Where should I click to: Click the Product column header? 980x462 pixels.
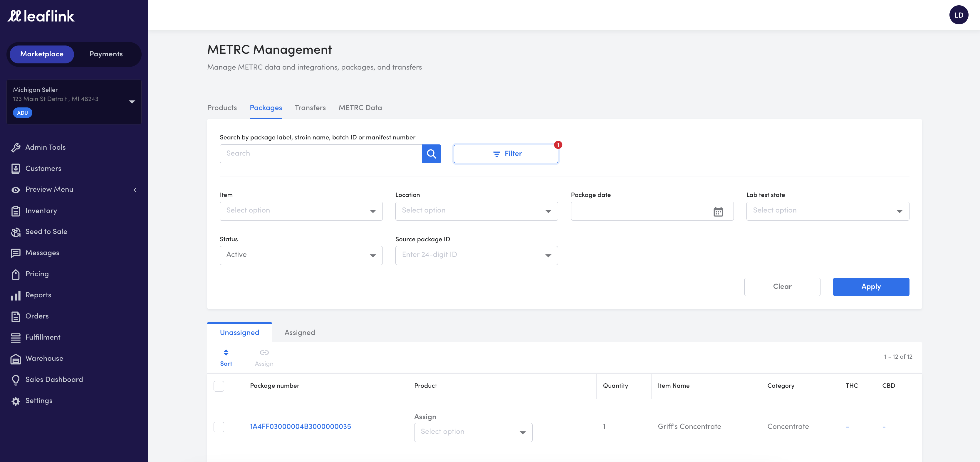click(x=425, y=386)
